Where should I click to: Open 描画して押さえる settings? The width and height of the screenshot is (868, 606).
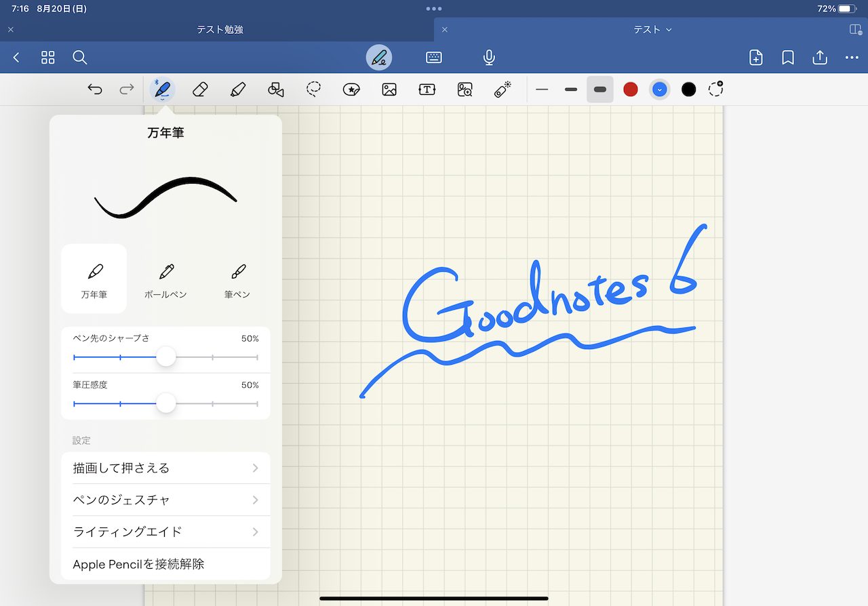(x=166, y=468)
